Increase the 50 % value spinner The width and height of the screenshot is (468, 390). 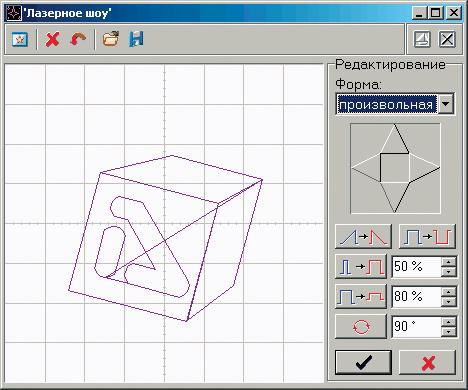click(x=449, y=261)
